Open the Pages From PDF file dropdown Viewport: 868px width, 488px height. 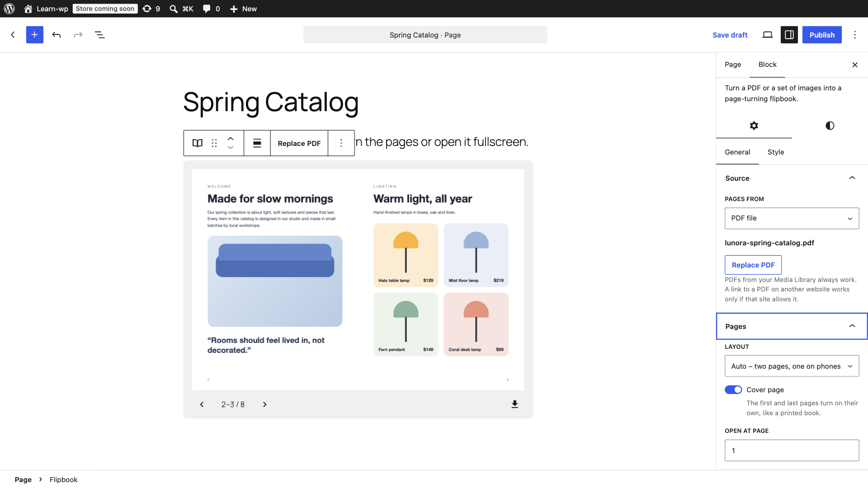pos(792,218)
